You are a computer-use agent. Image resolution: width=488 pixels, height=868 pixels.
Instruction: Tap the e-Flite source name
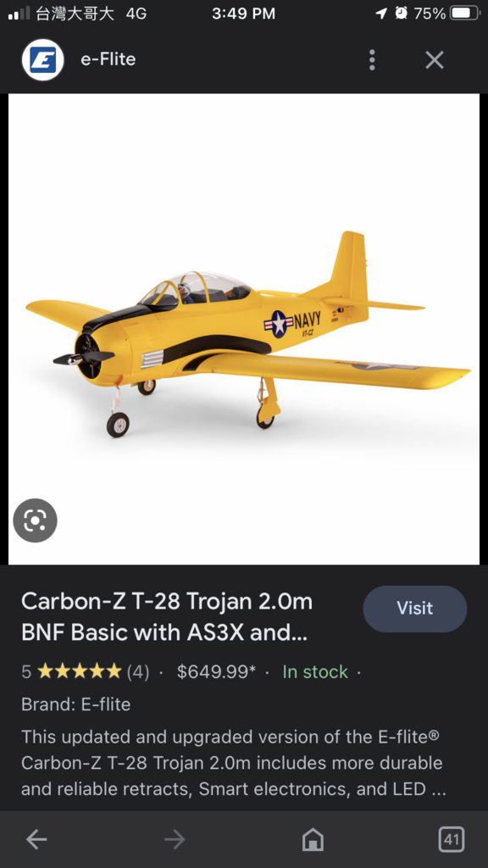tap(108, 59)
